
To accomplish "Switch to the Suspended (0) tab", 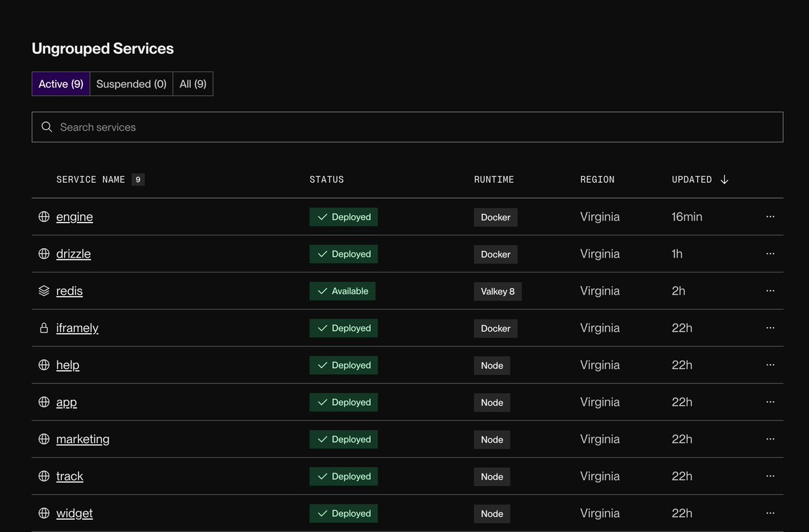I will (x=131, y=84).
